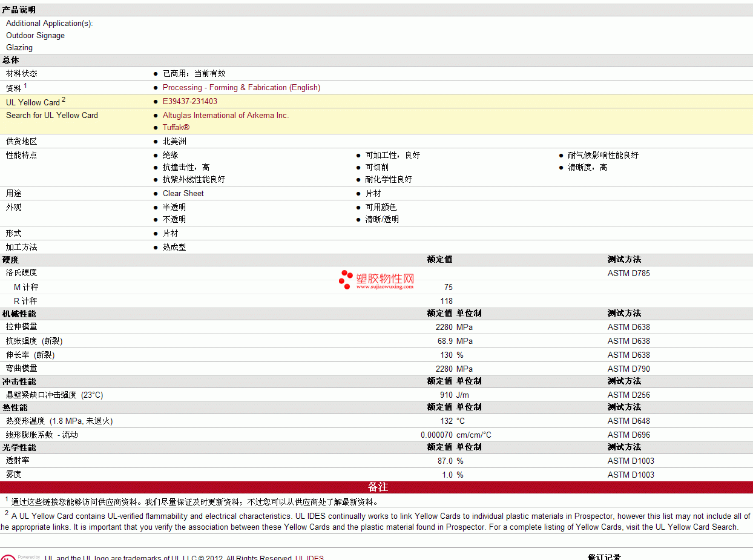Click the UL IDES footer link
This screenshot has width=753, height=560.
coord(309,558)
